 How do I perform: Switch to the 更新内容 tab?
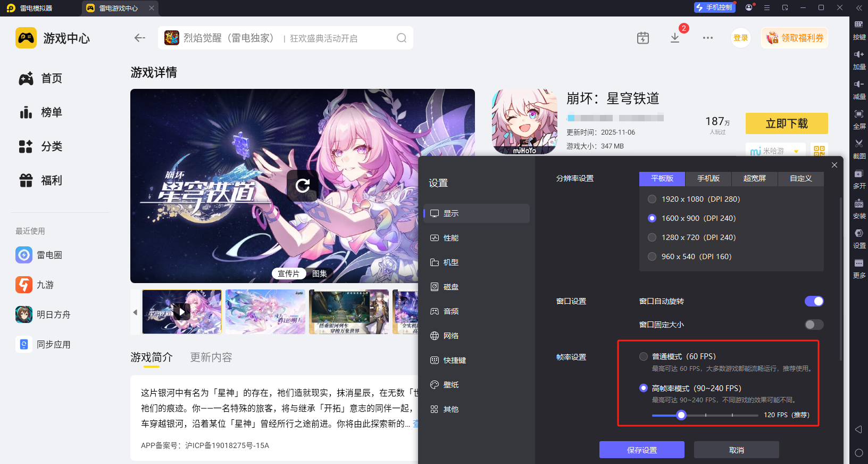click(x=211, y=357)
